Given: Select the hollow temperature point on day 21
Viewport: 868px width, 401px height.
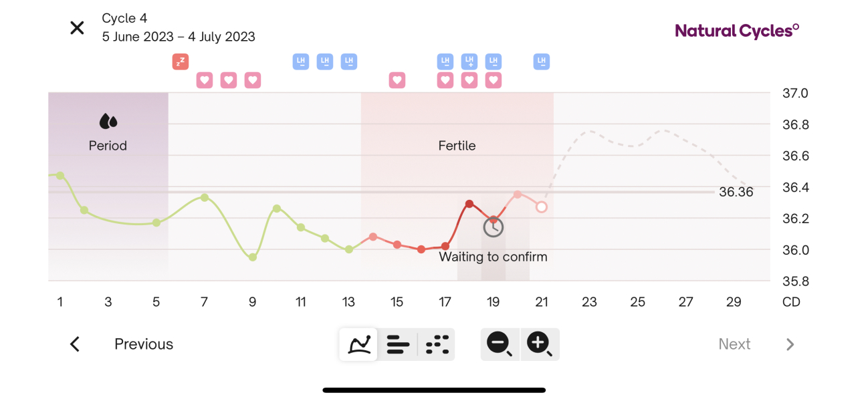Looking at the screenshot, I should point(542,207).
